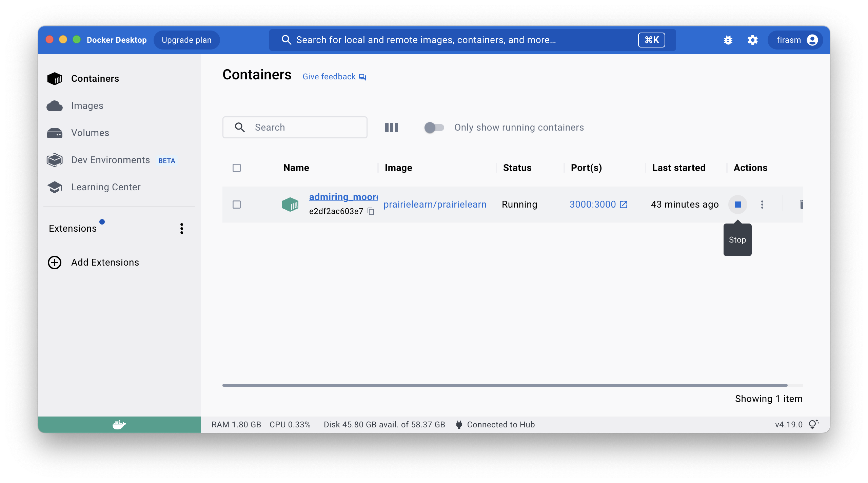This screenshot has width=868, height=483.
Task: Delete the admiring_moore container via trash icon
Action: tap(802, 205)
